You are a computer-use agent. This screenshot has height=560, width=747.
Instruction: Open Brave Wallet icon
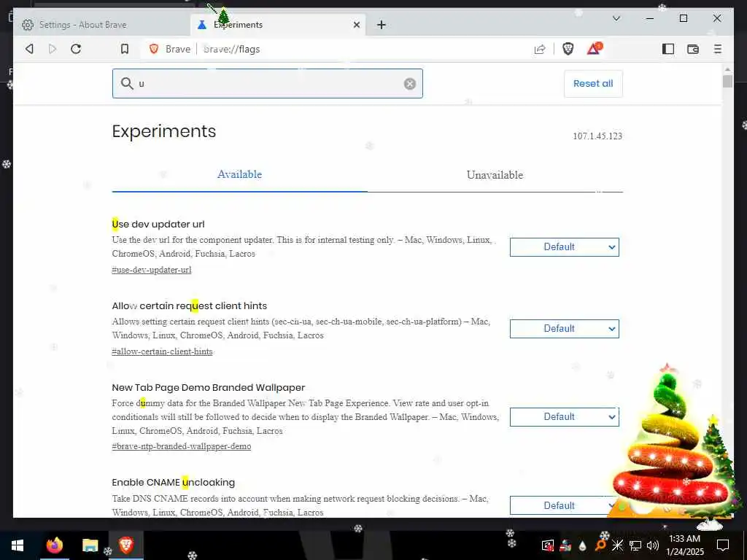[x=693, y=49]
